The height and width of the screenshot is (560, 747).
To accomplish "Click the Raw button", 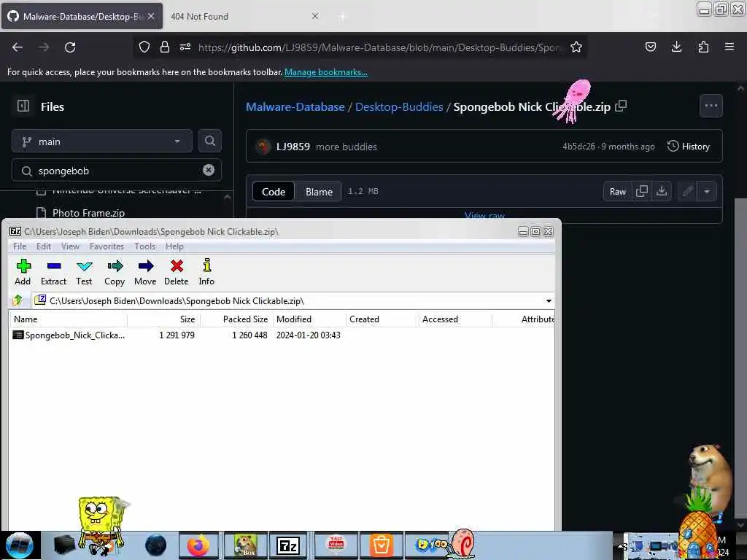I will pos(617,192).
